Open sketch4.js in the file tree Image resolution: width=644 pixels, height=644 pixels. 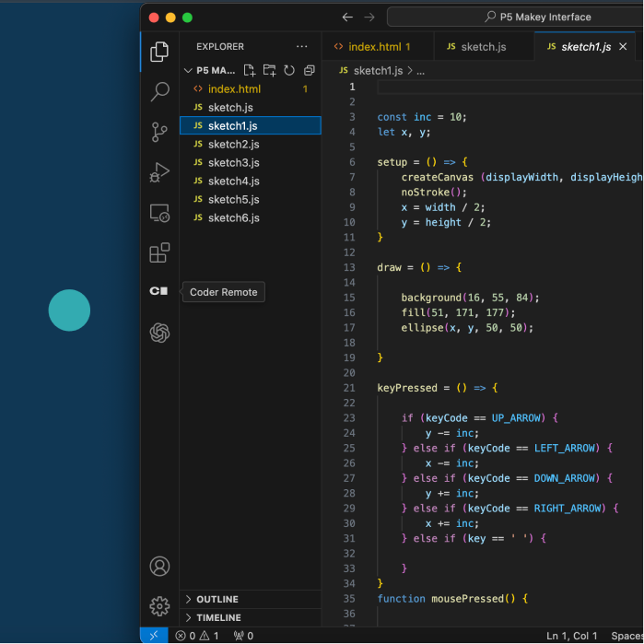pos(251,181)
